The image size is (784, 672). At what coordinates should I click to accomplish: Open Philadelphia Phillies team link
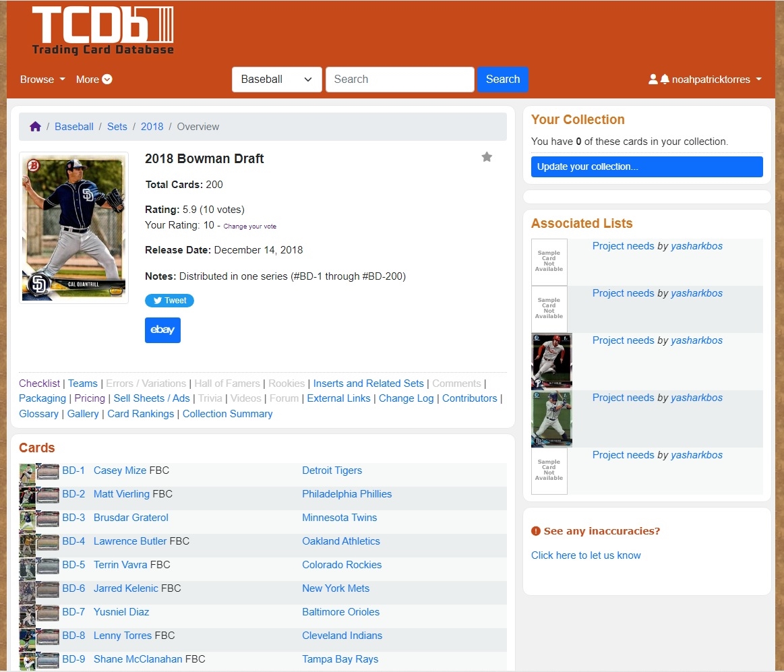click(x=347, y=494)
